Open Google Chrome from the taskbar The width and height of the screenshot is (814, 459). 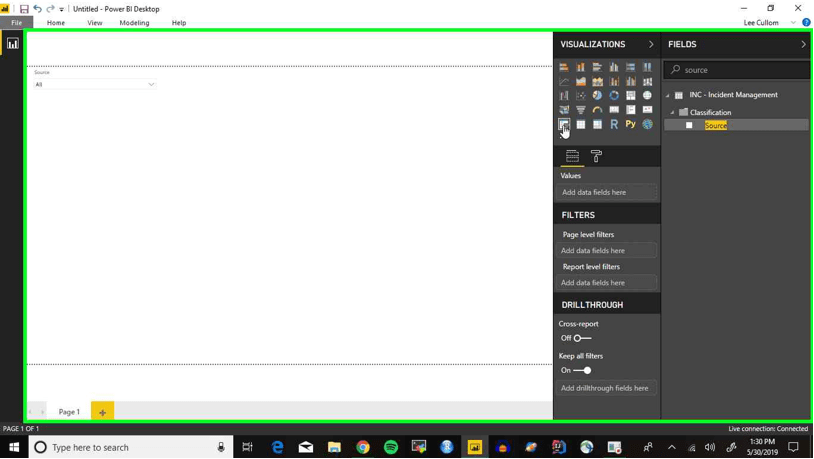pyautogui.click(x=362, y=447)
